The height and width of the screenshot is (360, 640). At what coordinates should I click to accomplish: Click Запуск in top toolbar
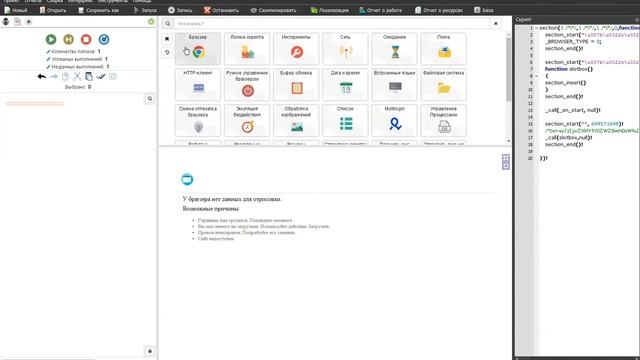click(145, 10)
